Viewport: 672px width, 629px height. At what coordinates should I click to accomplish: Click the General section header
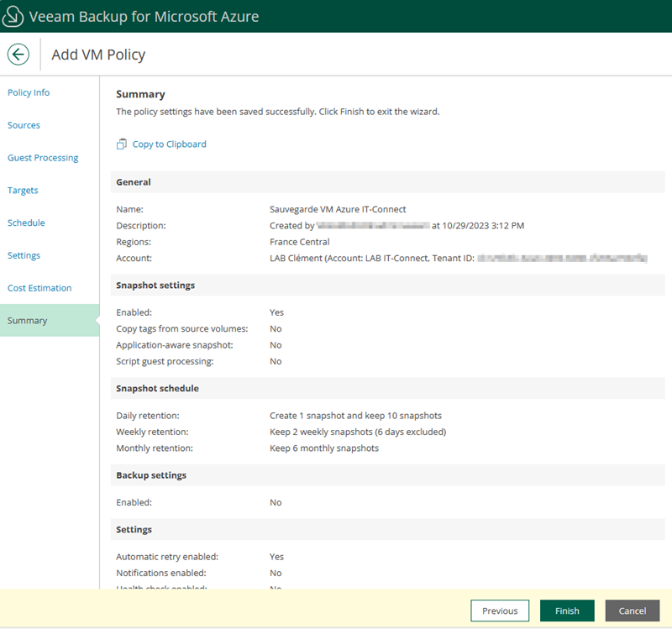[134, 182]
